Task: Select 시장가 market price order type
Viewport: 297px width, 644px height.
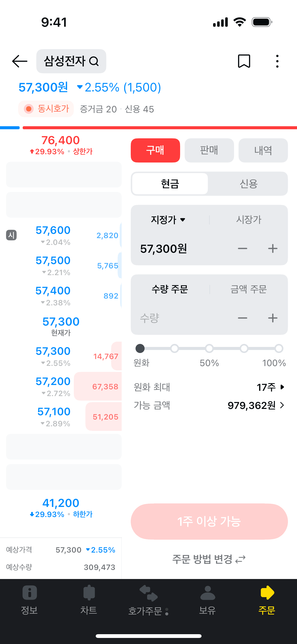Action: tap(249, 219)
